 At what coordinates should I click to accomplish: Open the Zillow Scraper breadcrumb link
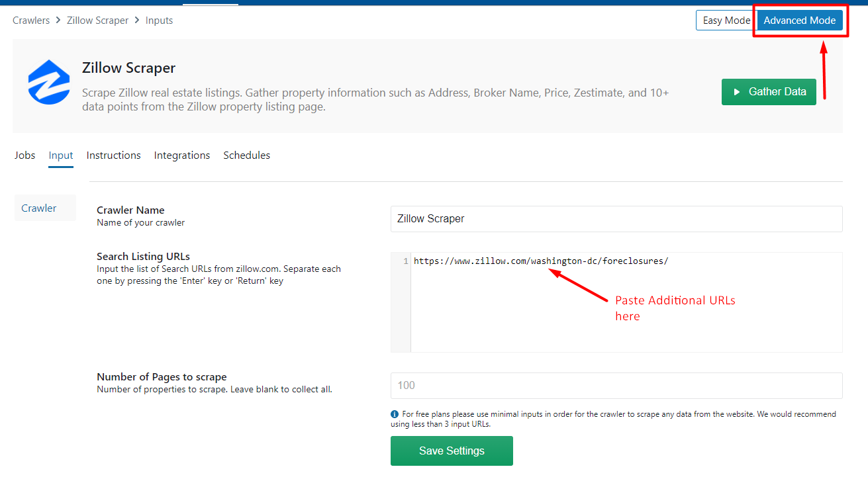tap(97, 21)
